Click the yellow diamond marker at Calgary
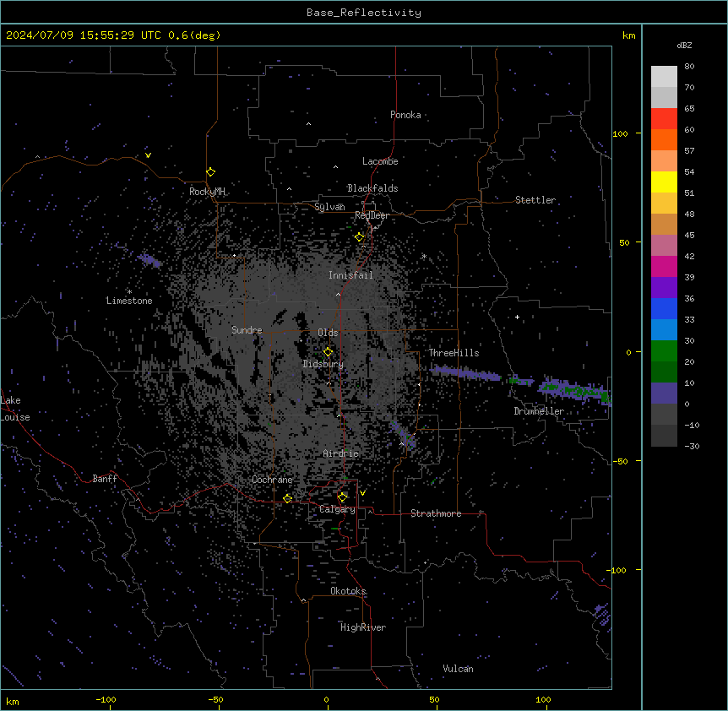The height and width of the screenshot is (711, 728). 342,497
